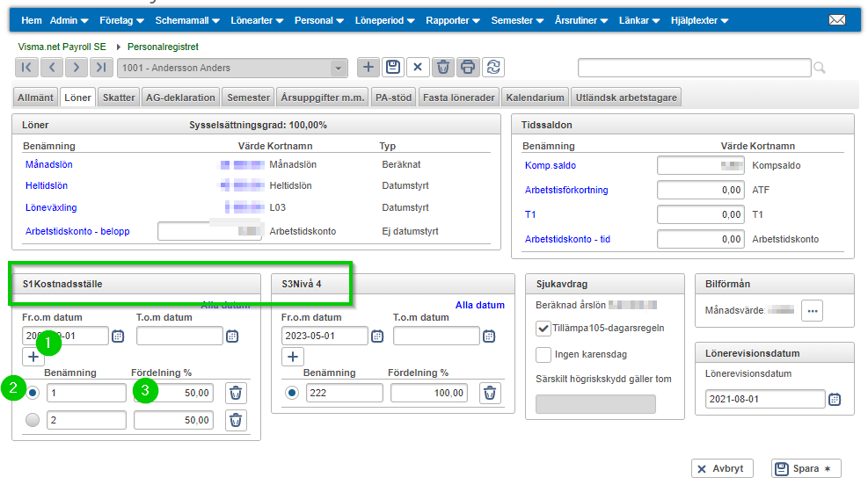The image size is (868, 492).
Task: Click the refresh toolbar icon
Action: tap(493, 68)
